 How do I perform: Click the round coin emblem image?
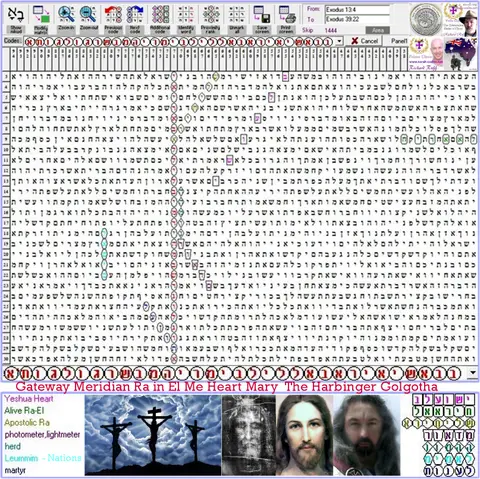425,19
